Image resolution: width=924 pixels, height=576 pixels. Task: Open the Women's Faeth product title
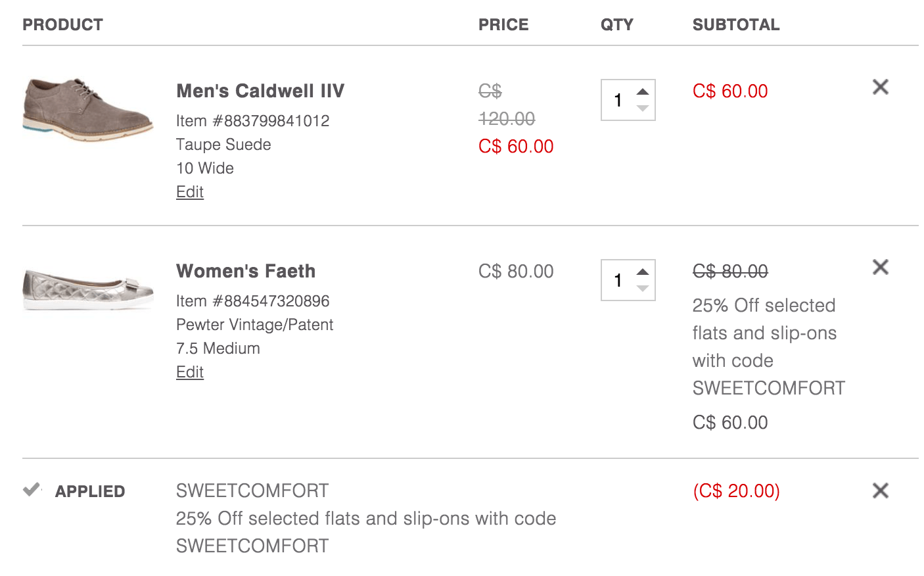(246, 271)
